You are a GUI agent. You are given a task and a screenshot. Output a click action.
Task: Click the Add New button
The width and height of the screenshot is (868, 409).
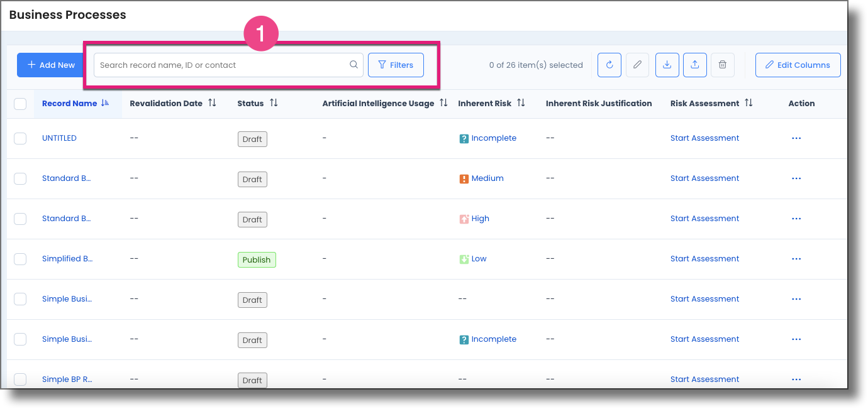click(51, 65)
